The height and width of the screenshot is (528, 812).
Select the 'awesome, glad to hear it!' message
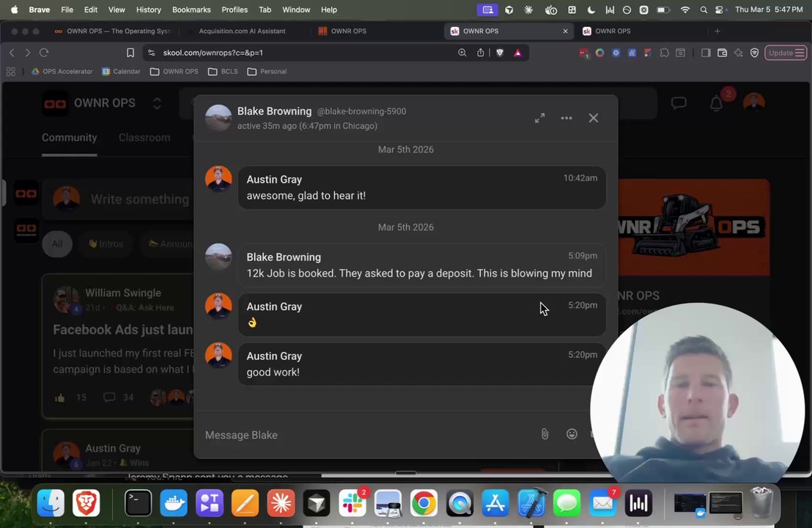421,187
